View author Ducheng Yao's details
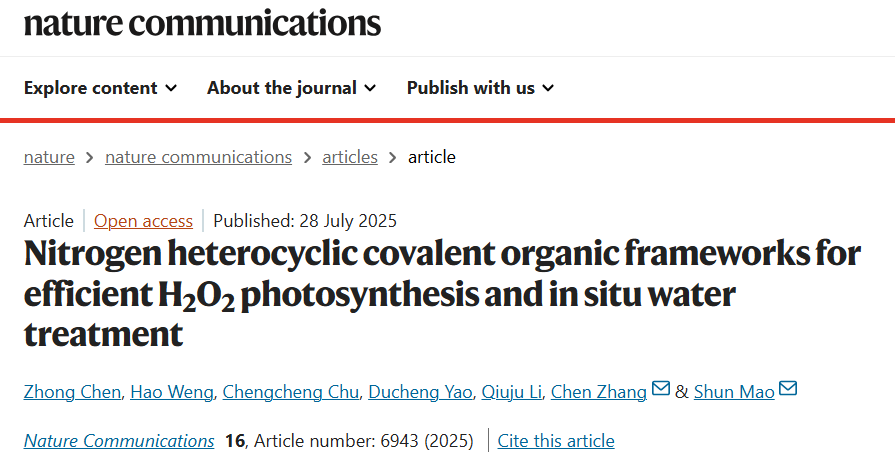Screen dimensions: 895x469 coord(420,392)
